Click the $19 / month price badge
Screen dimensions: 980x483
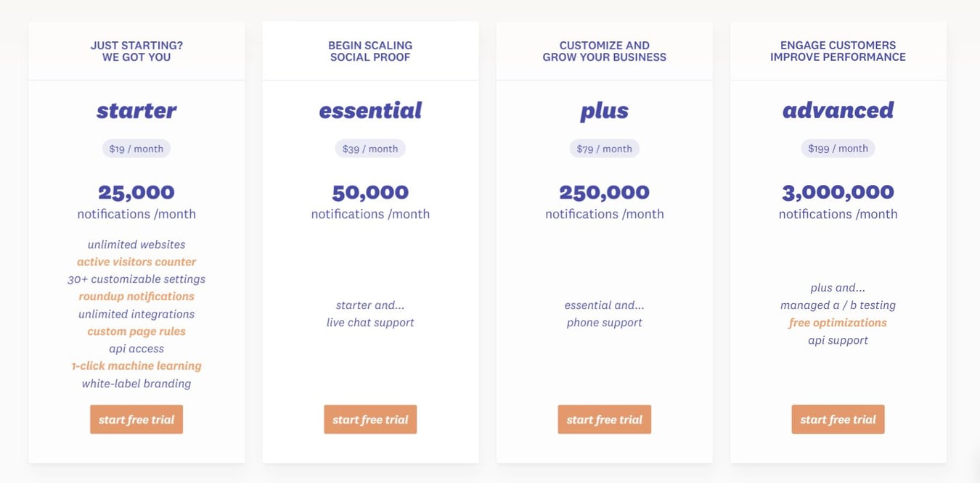click(x=136, y=149)
